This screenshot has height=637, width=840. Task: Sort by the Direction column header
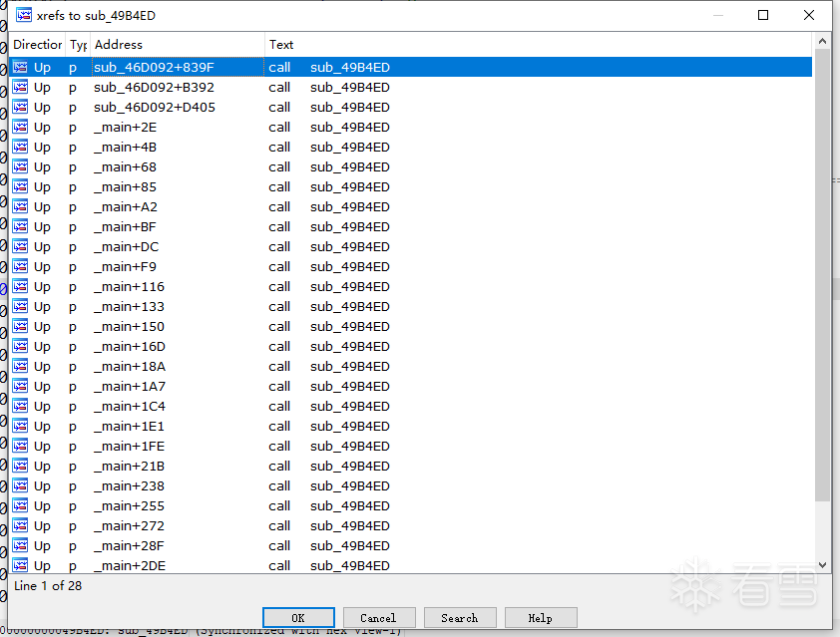pos(38,45)
